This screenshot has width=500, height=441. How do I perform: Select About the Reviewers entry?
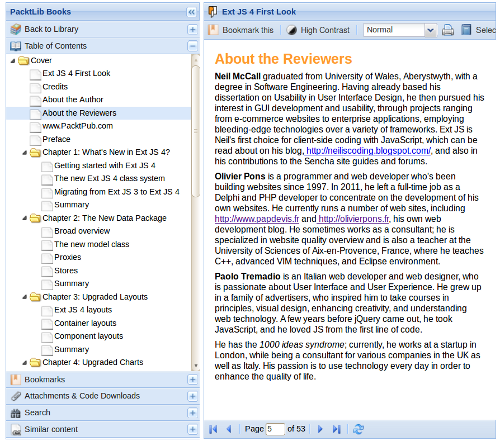pos(79,113)
